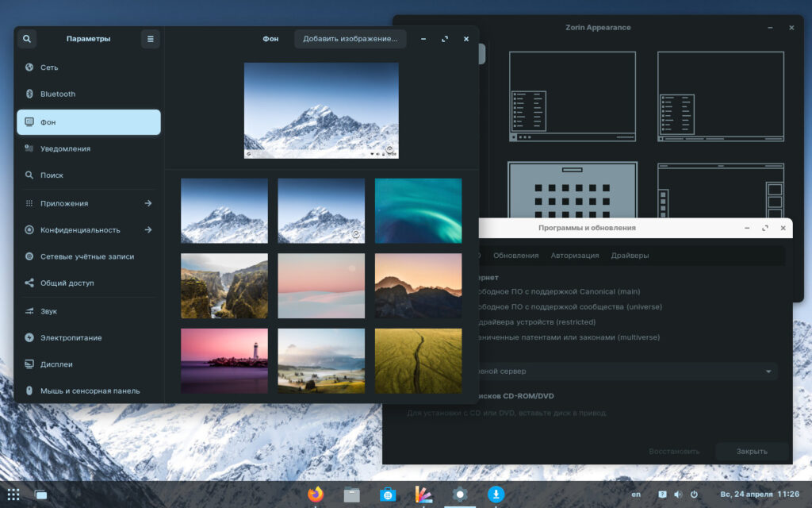Switch to the Драйверы tab
The height and width of the screenshot is (508, 812).
tap(630, 256)
